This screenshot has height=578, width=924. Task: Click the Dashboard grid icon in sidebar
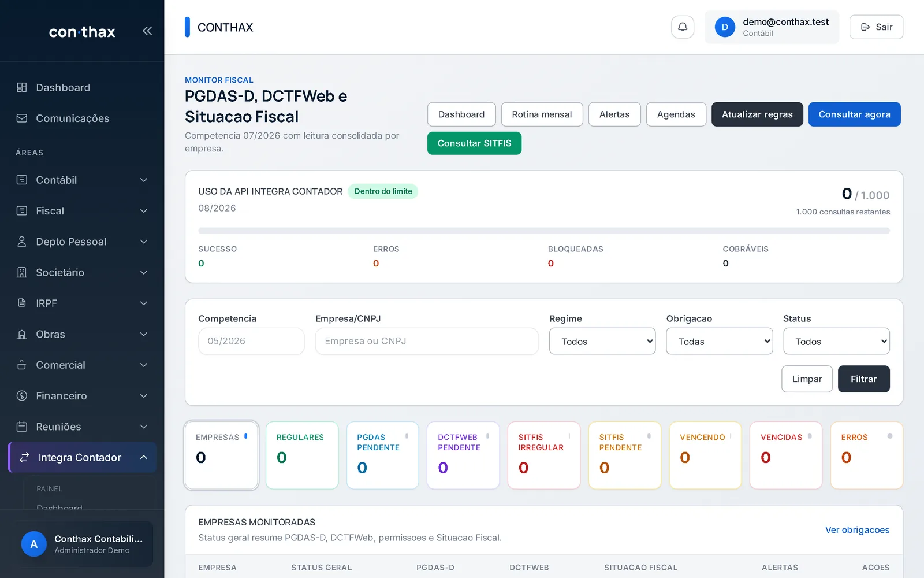[x=22, y=87]
